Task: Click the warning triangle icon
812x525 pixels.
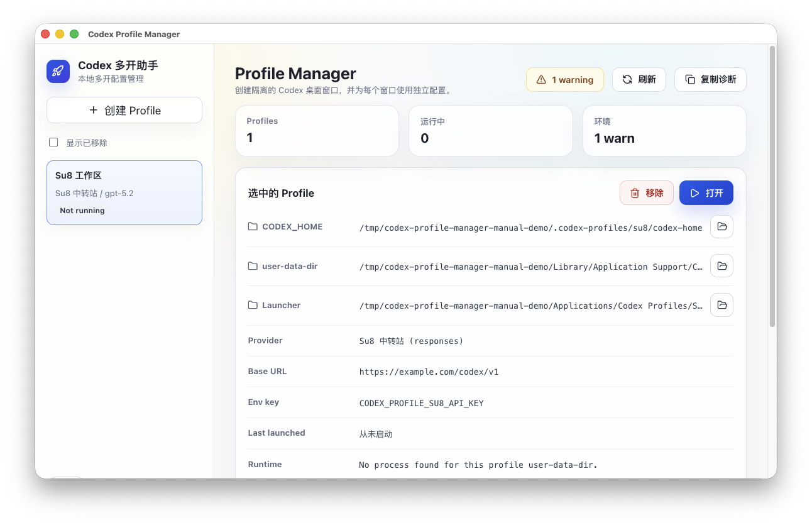Action: 541,80
